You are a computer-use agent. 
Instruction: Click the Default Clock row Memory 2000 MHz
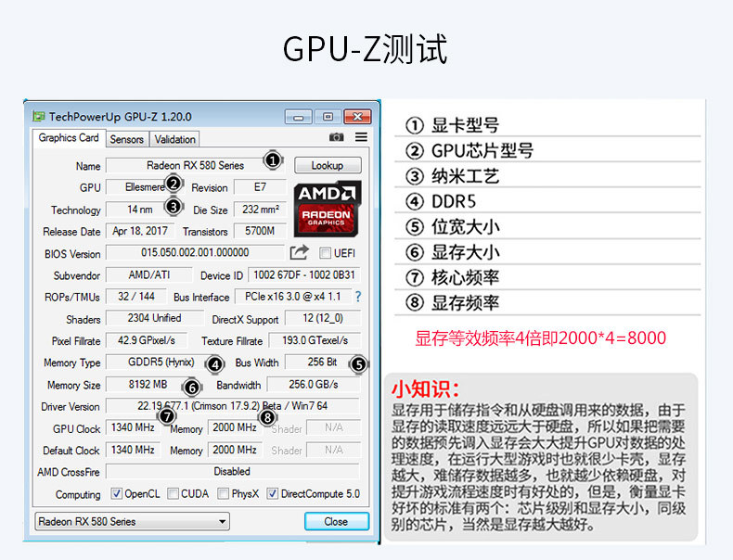[x=235, y=450]
